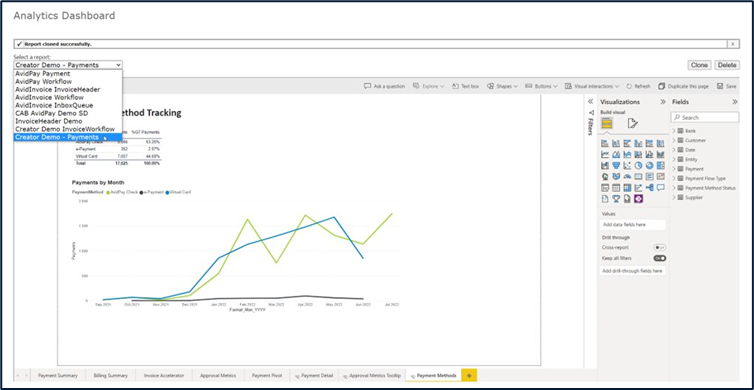Expand the Filters pane
The height and width of the screenshot is (390, 754).
tap(591, 102)
